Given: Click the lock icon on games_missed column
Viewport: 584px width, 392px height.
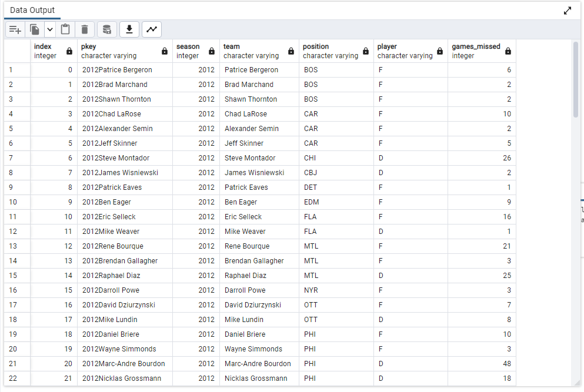Looking at the screenshot, I should point(508,50).
